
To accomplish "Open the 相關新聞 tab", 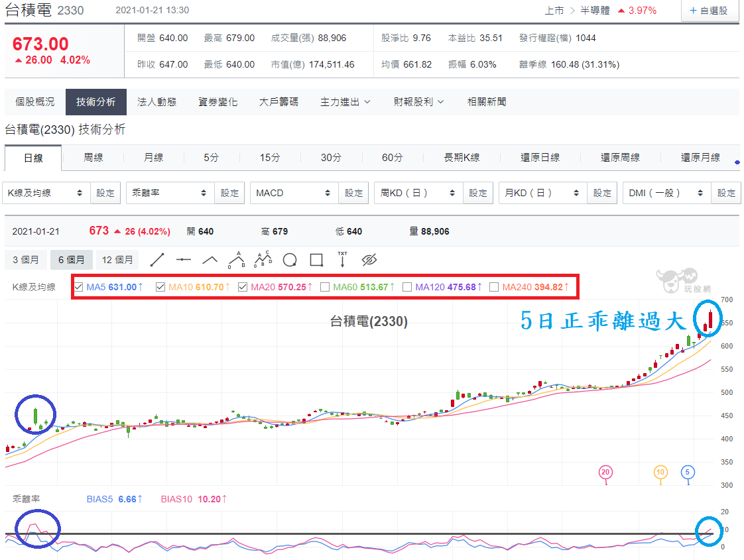I will (486, 102).
